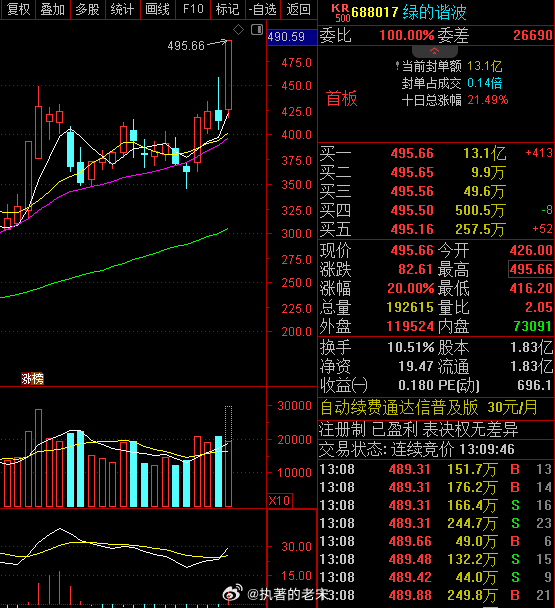Click the 十日总涨幅 21.49% value
Screen dimensions: 555x608
[488, 100]
